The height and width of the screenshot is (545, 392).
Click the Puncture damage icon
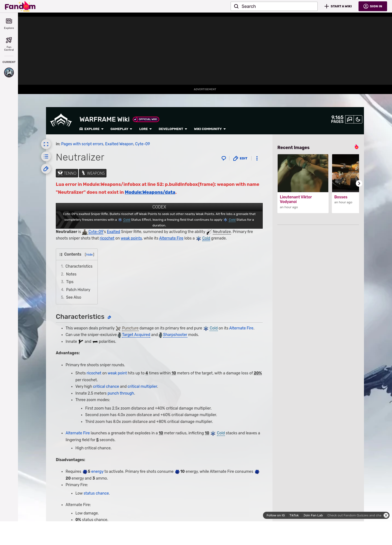point(118,328)
